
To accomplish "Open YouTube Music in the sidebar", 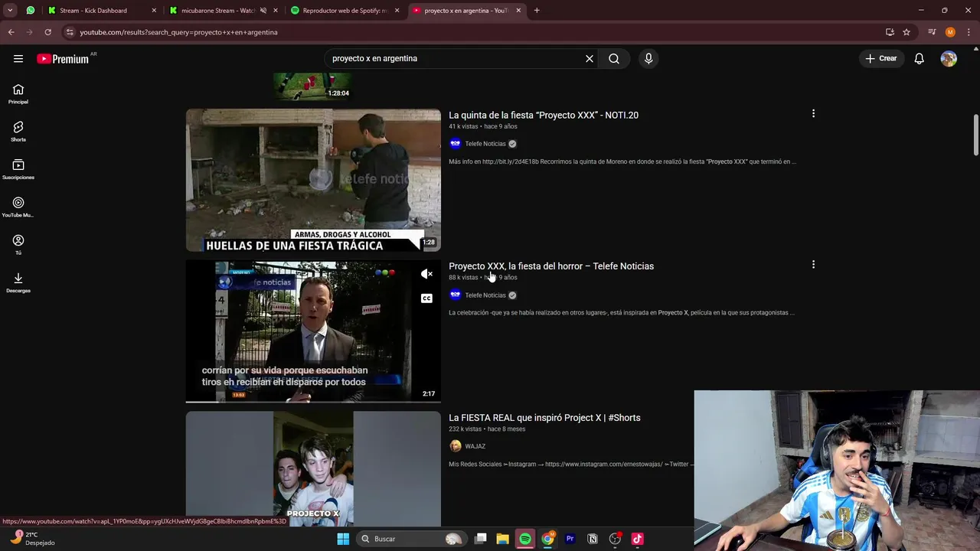I will 18,207.
